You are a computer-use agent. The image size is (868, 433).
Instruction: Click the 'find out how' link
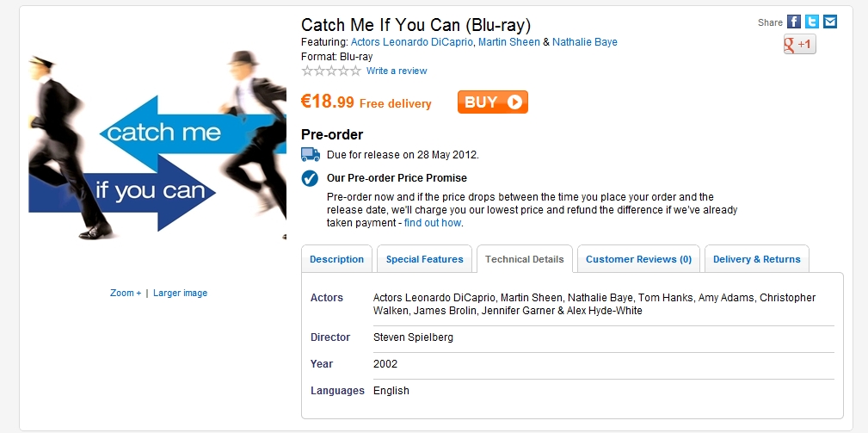click(433, 223)
